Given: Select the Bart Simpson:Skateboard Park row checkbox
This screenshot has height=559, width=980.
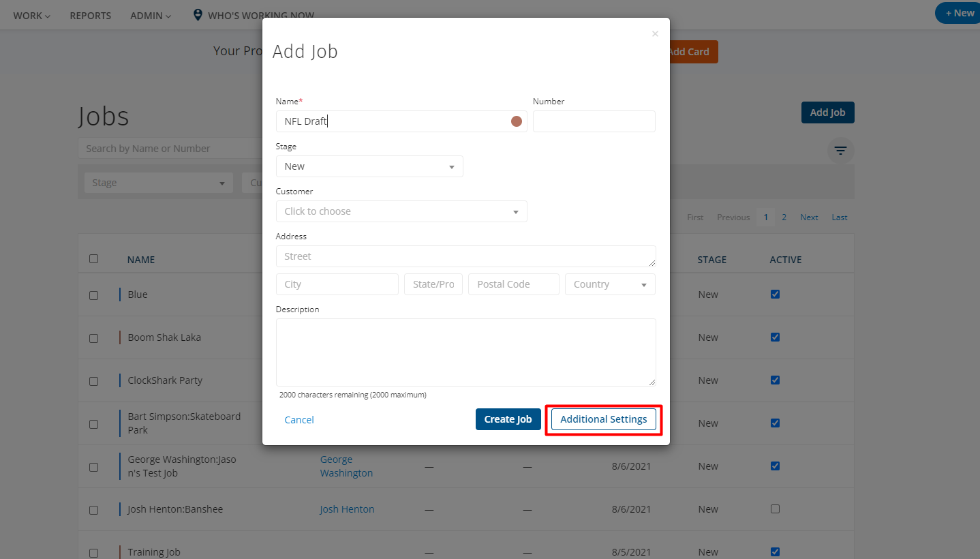Looking at the screenshot, I should (93, 424).
